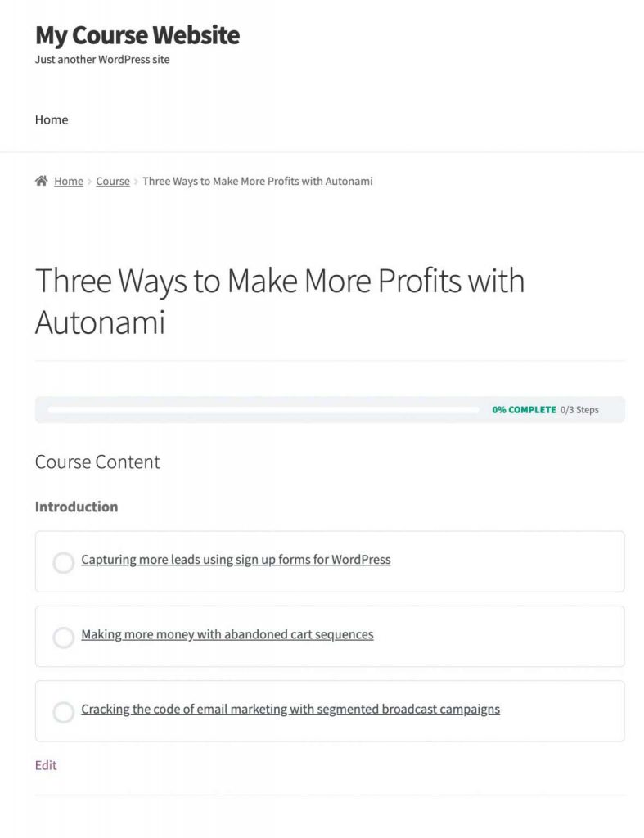The image size is (644, 838).
Task: Click the course progress bar
Action: tap(263, 410)
